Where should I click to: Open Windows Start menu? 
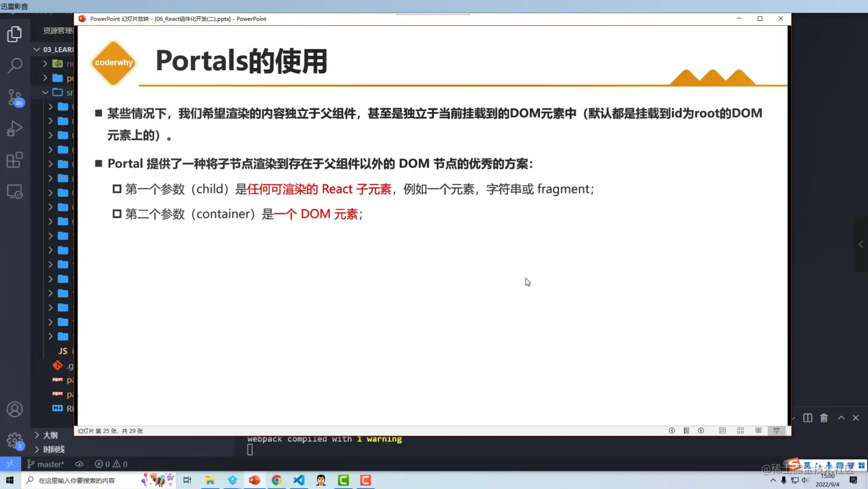pos(10,480)
